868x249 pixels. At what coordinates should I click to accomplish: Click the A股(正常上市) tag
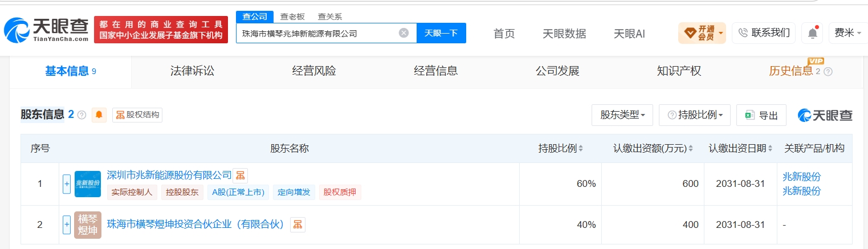[238, 192]
